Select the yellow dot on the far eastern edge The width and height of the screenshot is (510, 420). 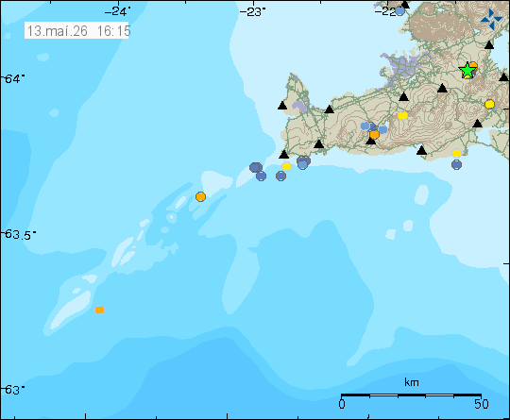(x=489, y=105)
